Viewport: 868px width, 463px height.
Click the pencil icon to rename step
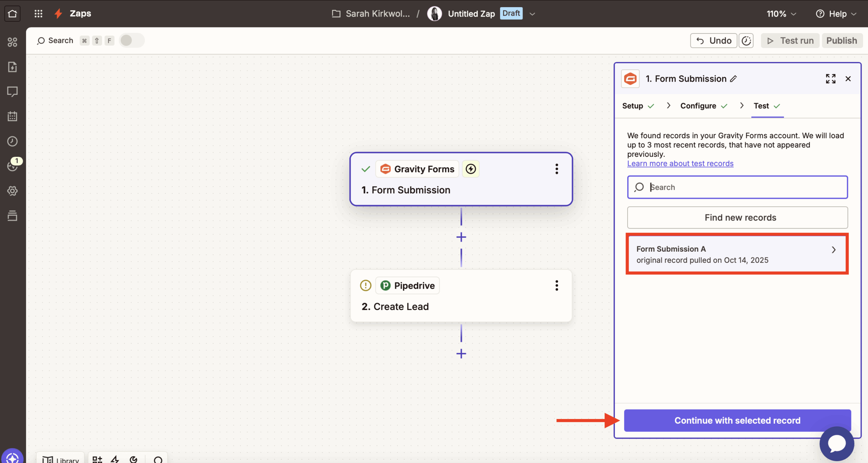tap(733, 79)
